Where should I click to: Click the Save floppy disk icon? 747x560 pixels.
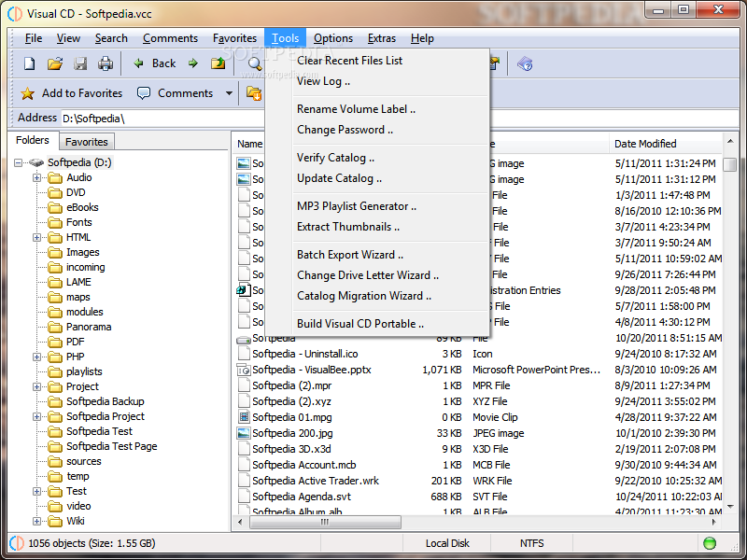pos(80,63)
